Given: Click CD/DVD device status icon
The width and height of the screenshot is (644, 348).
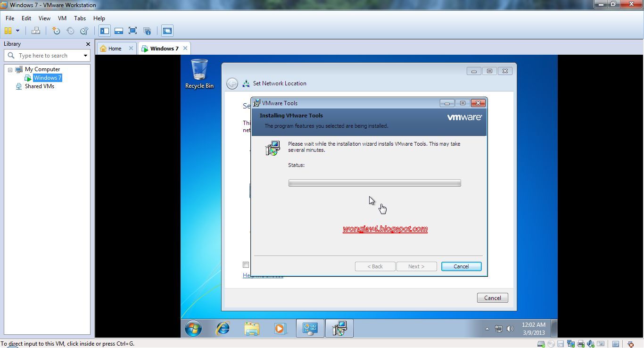Looking at the screenshot, I should point(551,344).
